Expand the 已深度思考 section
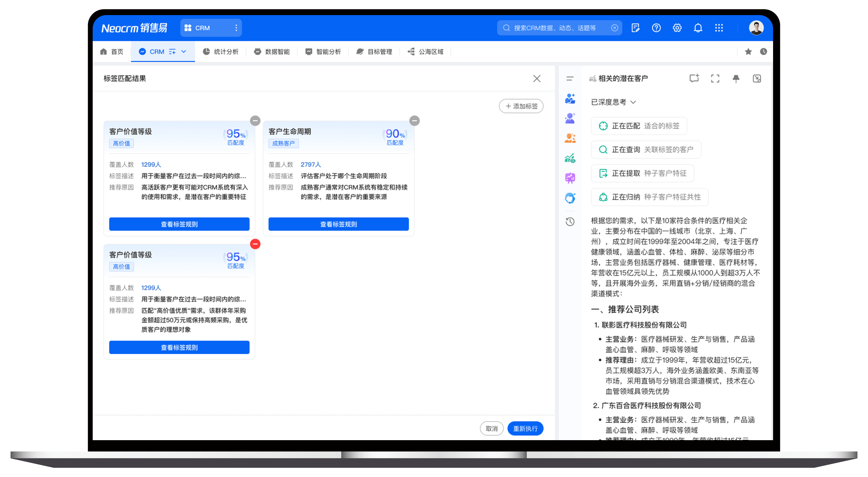Screen dimensions: 868x477 pos(613,102)
